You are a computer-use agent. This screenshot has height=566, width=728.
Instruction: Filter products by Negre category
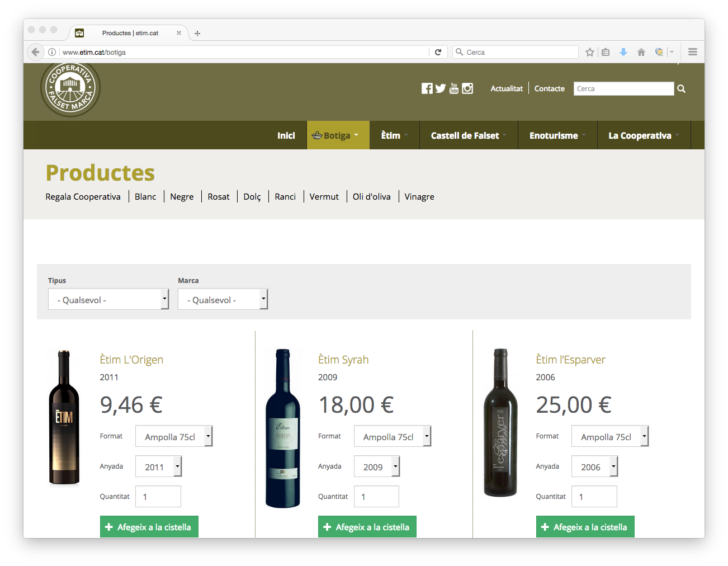pos(182,197)
